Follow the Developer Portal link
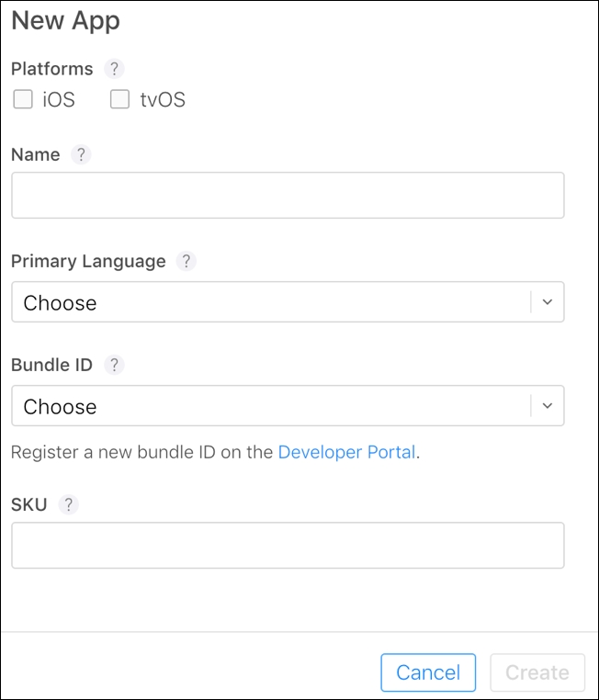 click(346, 452)
